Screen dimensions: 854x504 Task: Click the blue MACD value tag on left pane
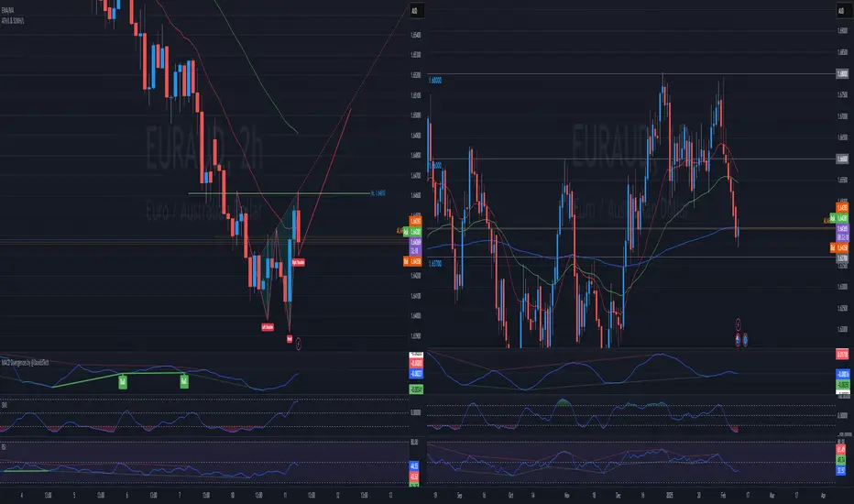tap(416, 374)
